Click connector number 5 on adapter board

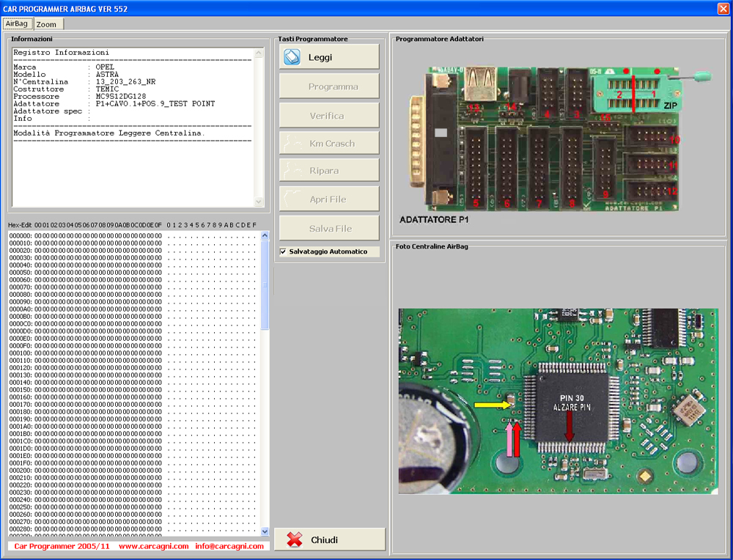(476, 167)
